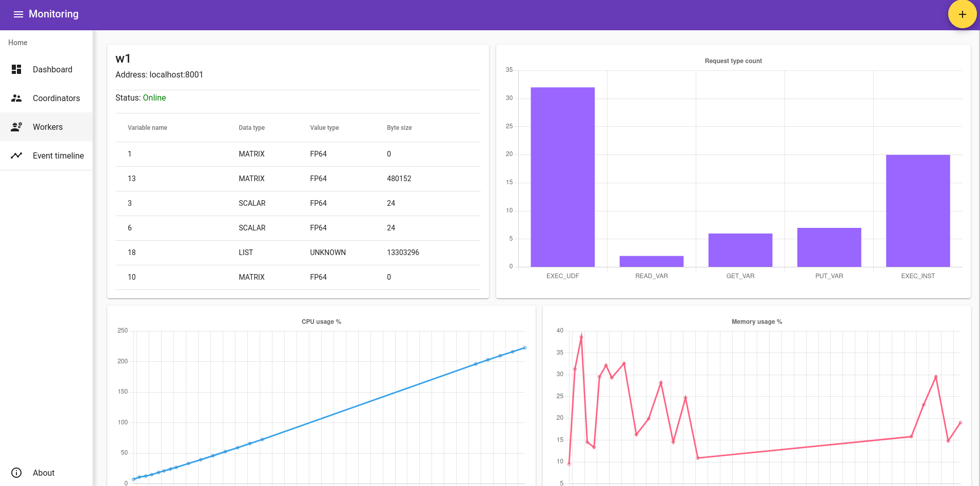Click the Workers group icon
980x486 pixels.
[x=16, y=127]
